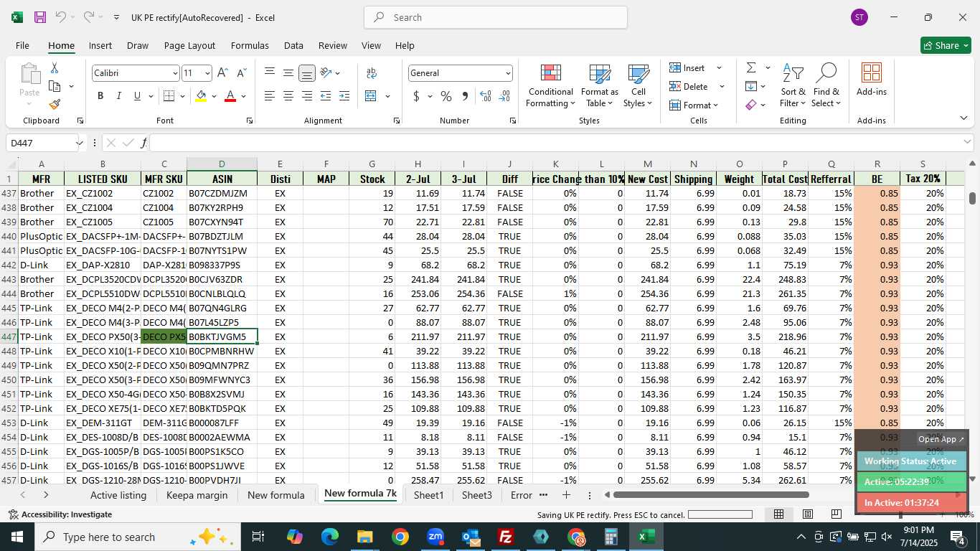
Task: Toggle Bottom Align
Action: click(307, 72)
